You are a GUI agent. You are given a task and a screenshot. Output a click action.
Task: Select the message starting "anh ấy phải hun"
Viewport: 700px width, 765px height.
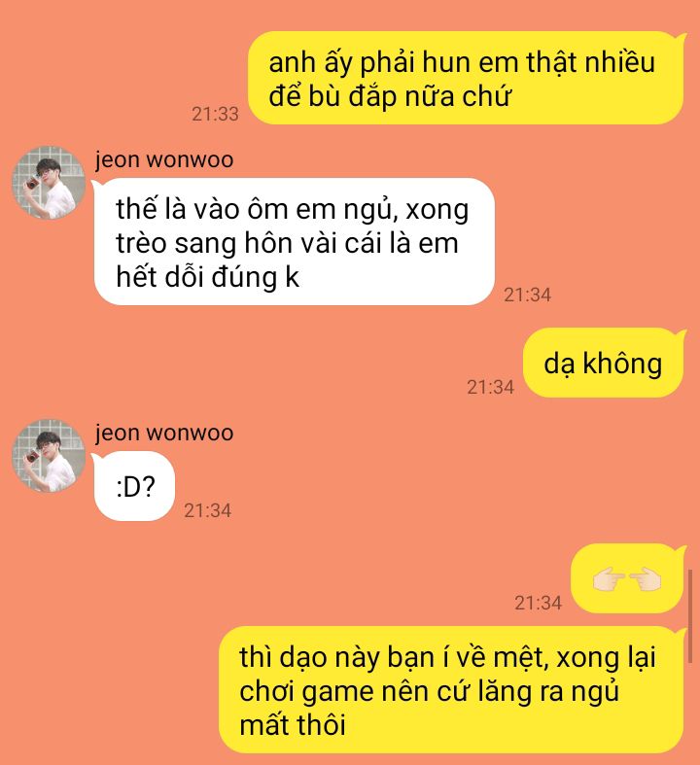click(467, 78)
